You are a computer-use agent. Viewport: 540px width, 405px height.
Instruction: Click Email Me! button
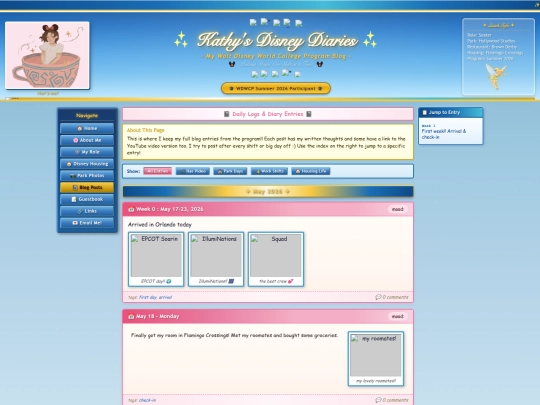pyautogui.click(x=87, y=223)
